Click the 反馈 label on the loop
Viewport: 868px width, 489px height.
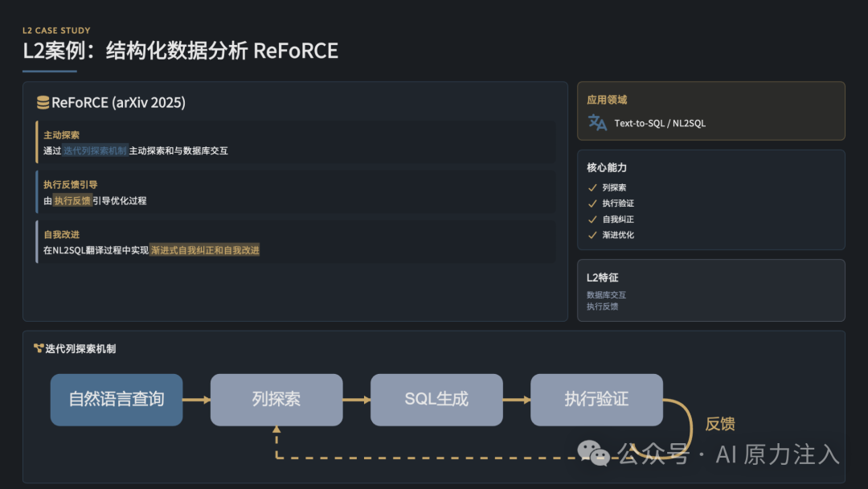pyautogui.click(x=719, y=424)
